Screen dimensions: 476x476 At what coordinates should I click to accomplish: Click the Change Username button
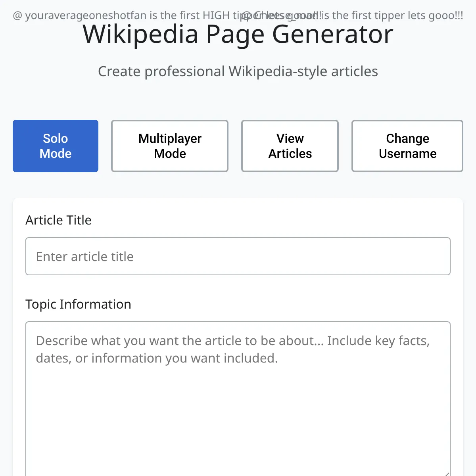click(x=407, y=146)
